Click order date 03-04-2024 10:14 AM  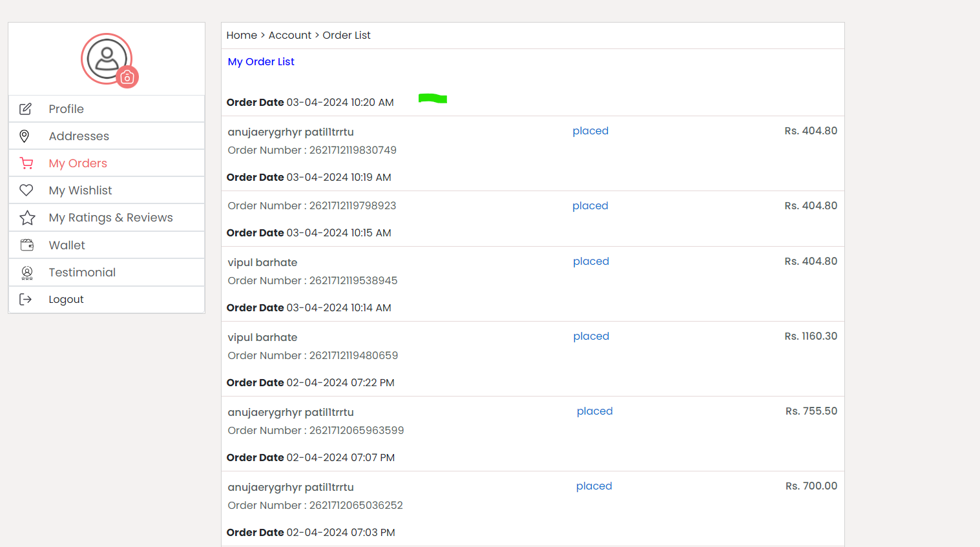coord(309,308)
